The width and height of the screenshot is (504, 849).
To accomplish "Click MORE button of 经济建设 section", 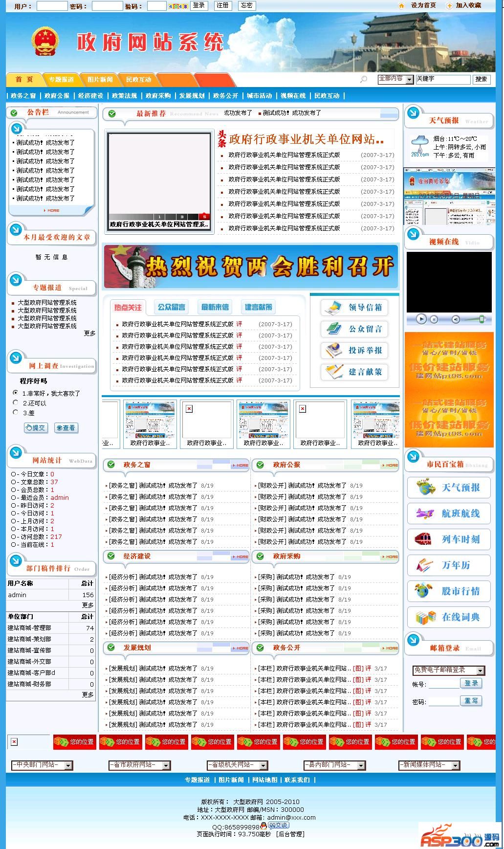I will (240, 557).
